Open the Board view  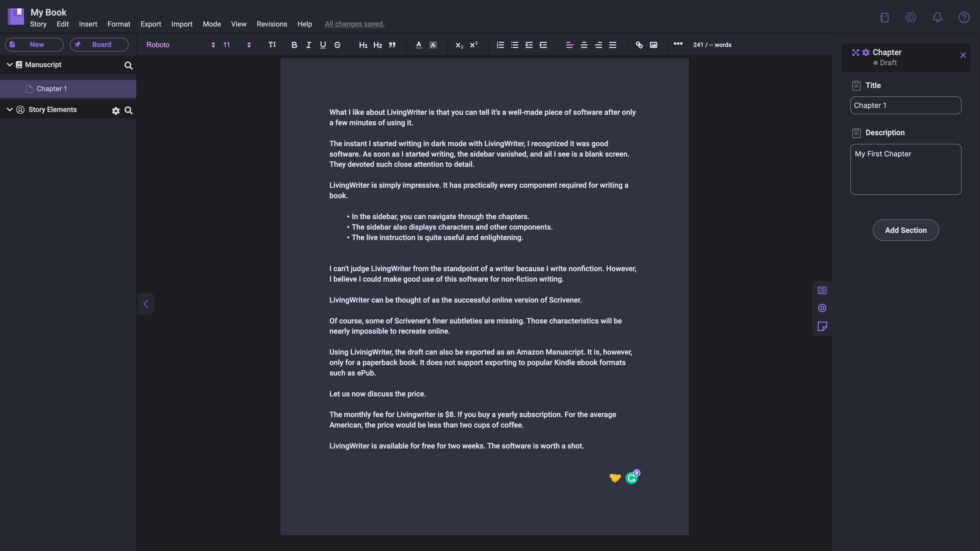[x=99, y=44]
